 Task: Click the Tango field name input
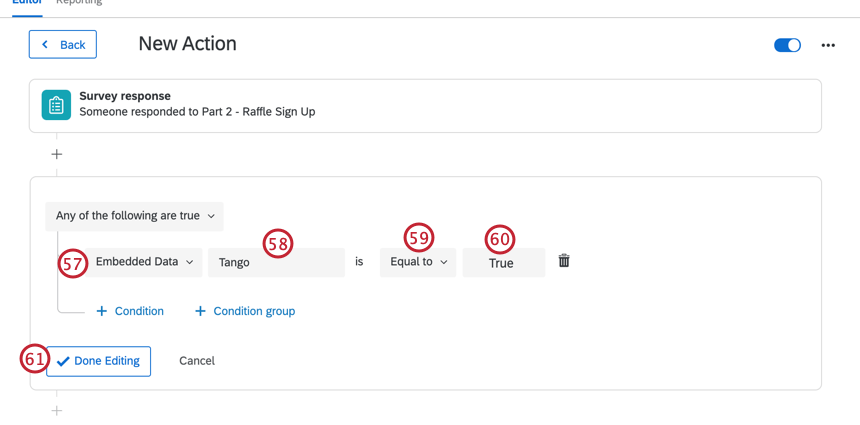point(276,262)
